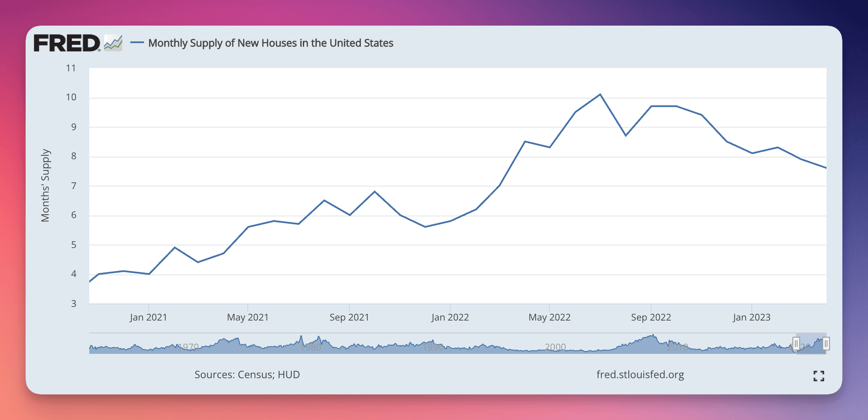868x420 pixels.
Task: Click the FRED logo
Action: [67, 43]
